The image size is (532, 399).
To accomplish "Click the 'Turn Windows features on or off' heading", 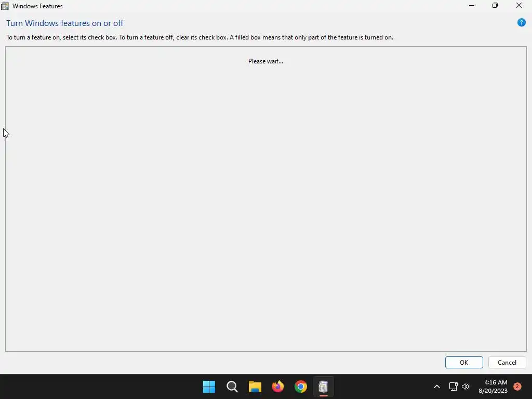I will tap(64, 23).
